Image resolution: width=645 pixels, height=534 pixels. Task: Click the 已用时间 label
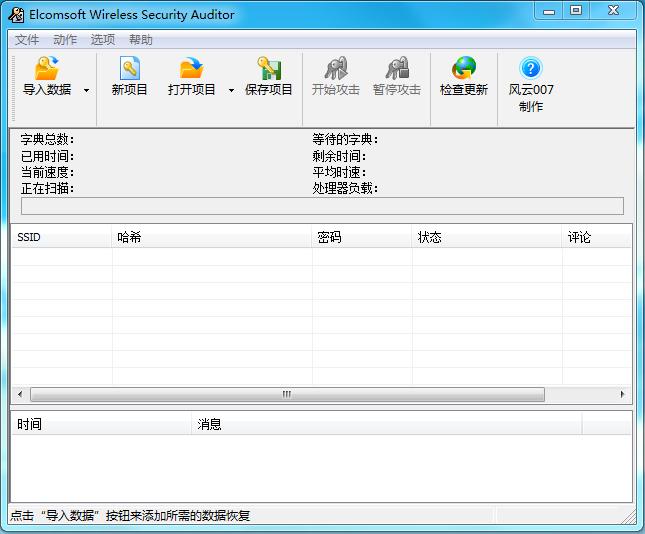click(48, 156)
